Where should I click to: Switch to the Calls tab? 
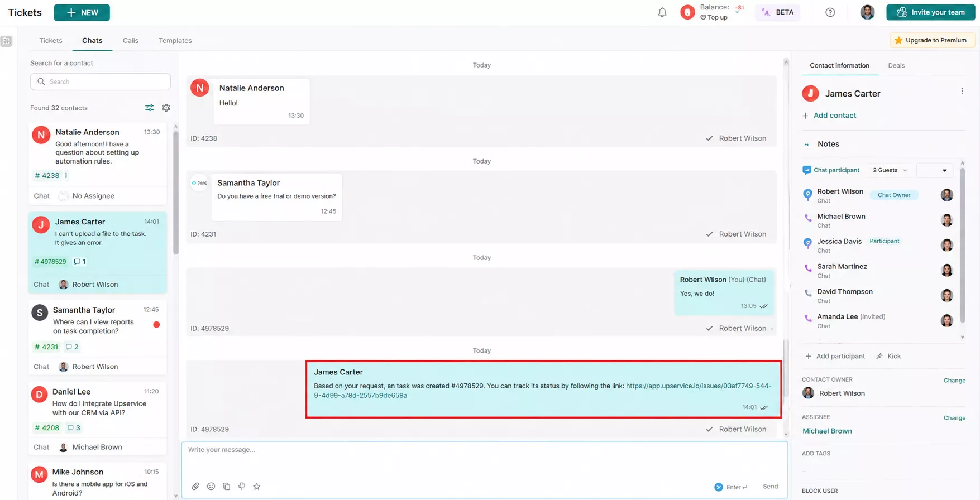(x=131, y=41)
